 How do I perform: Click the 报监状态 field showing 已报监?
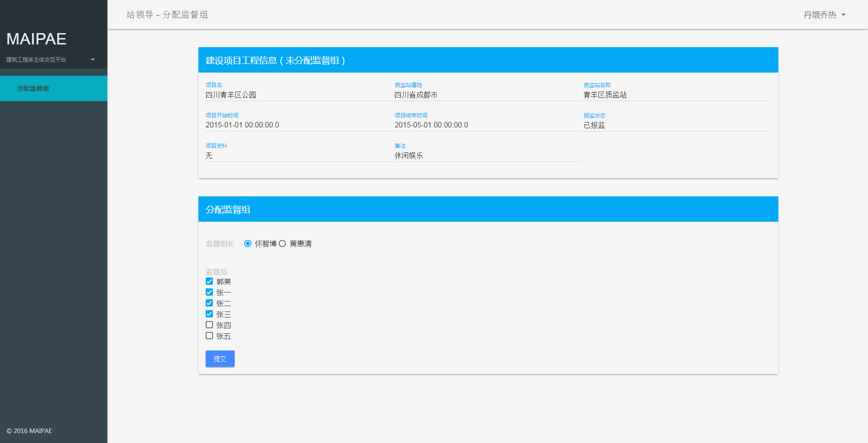(x=676, y=125)
